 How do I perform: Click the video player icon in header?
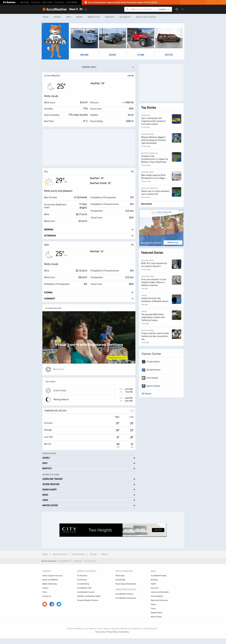pos(177,9)
